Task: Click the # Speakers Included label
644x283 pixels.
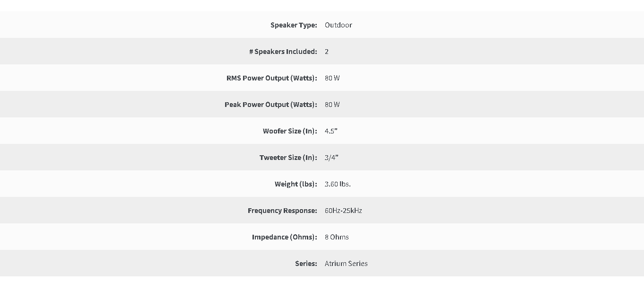Action: [283, 52]
